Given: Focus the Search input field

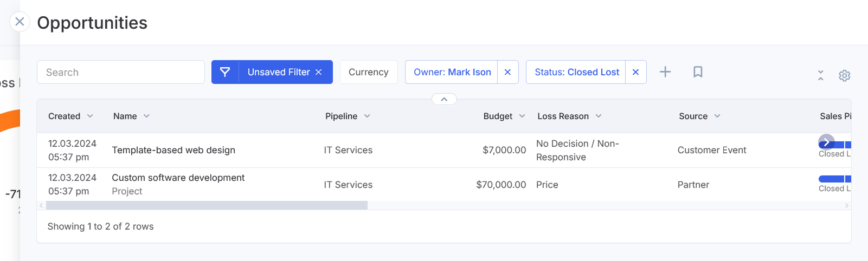Looking at the screenshot, I should point(121,72).
